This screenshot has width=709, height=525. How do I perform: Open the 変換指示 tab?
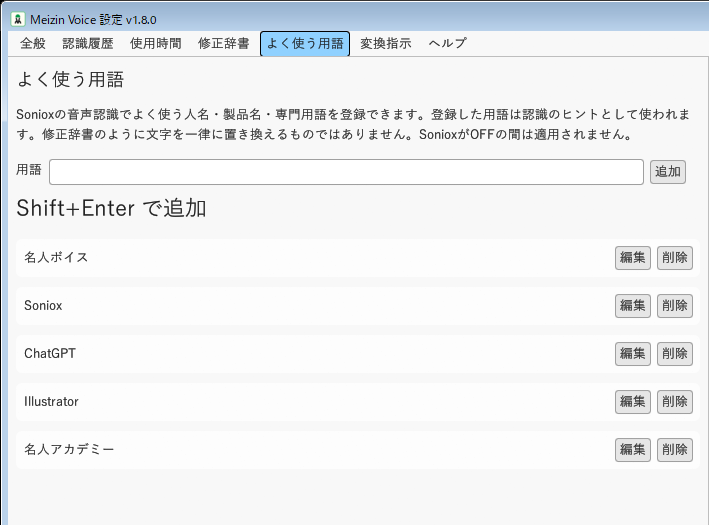(x=386, y=44)
